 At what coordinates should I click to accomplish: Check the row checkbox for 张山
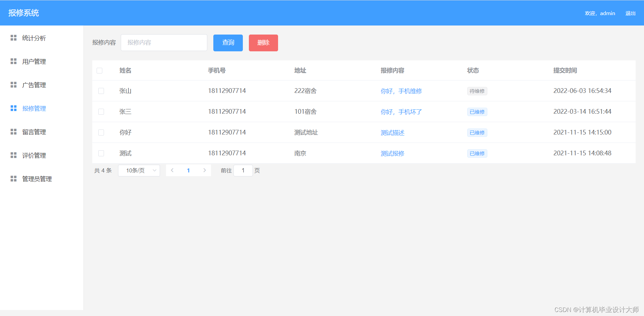coord(101,91)
